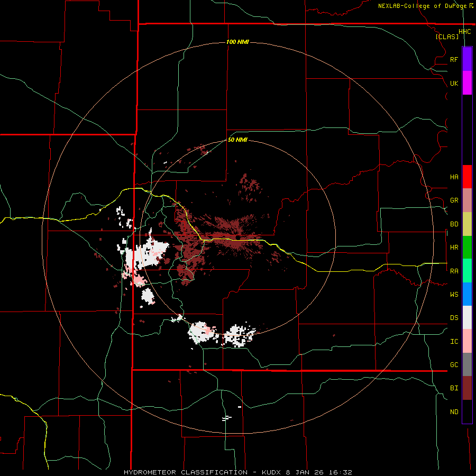Click the RA legend label

[x=454, y=271]
